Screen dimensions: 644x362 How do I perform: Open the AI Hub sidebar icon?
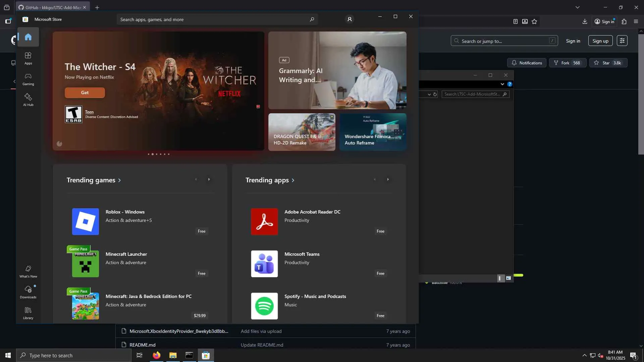(28, 100)
